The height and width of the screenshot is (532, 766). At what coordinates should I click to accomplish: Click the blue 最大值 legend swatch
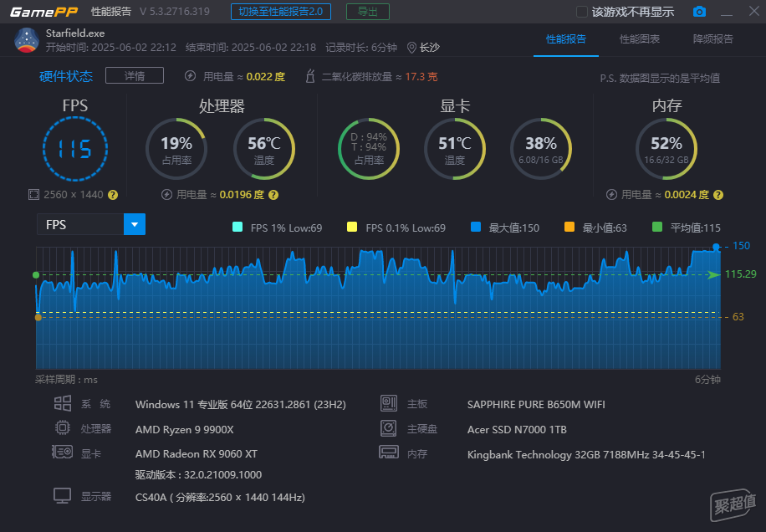[476, 227]
